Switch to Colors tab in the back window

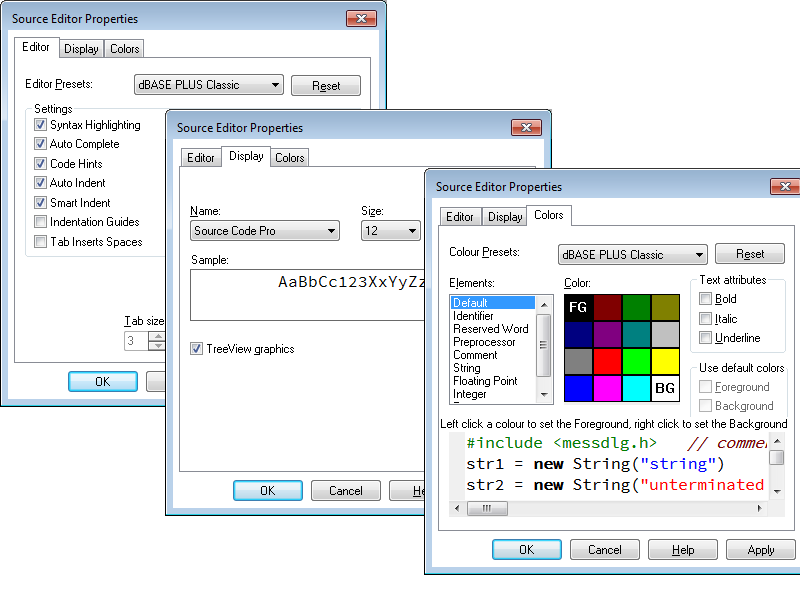(x=124, y=49)
